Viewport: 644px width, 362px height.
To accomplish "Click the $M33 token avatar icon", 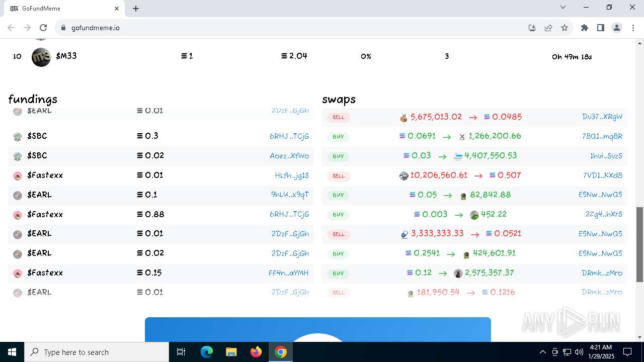I will pyautogui.click(x=41, y=57).
